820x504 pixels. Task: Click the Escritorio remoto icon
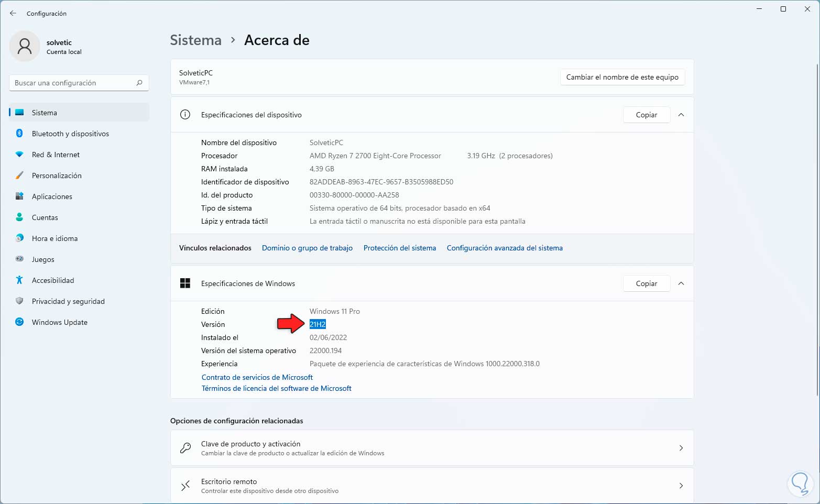185,486
